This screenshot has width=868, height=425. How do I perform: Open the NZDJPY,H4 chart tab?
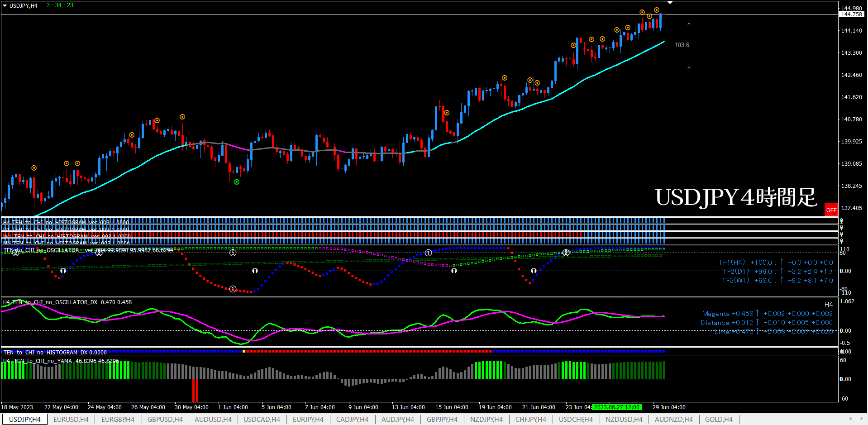tap(486, 420)
